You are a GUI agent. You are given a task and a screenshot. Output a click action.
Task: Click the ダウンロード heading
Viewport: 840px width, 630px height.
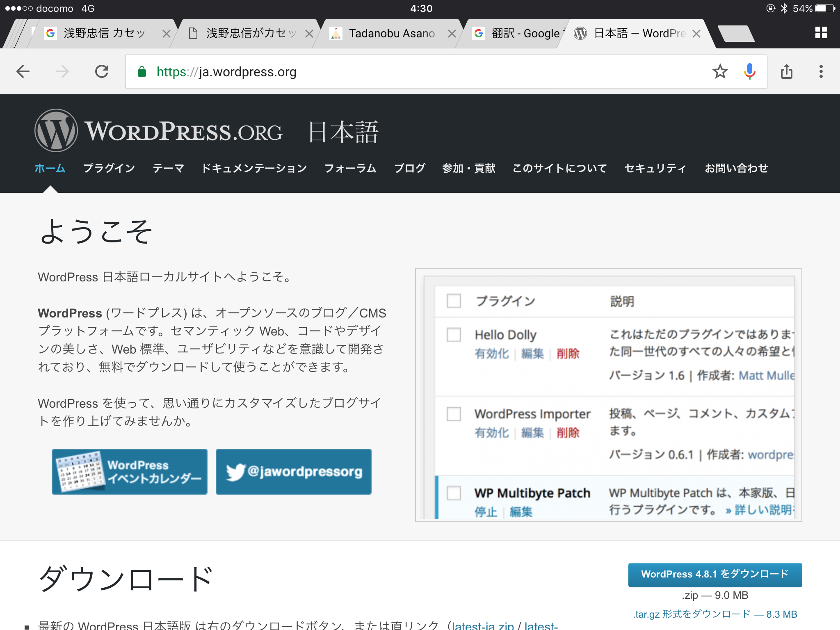126,578
